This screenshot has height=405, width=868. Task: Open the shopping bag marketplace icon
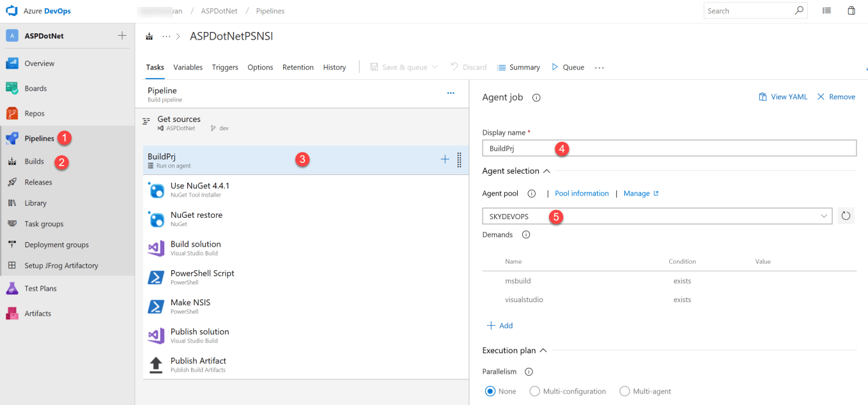(x=851, y=11)
